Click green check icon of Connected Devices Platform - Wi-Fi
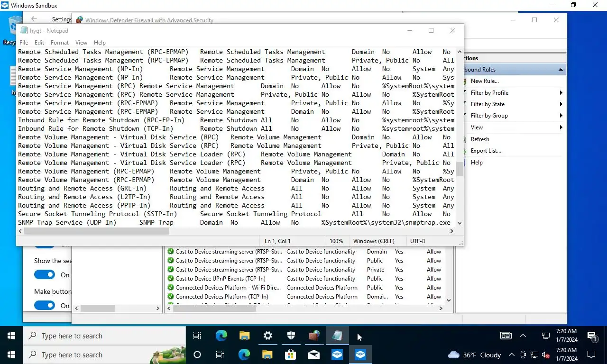Image resolution: width=607 pixels, height=364 pixels. click(x=171, y=288)
